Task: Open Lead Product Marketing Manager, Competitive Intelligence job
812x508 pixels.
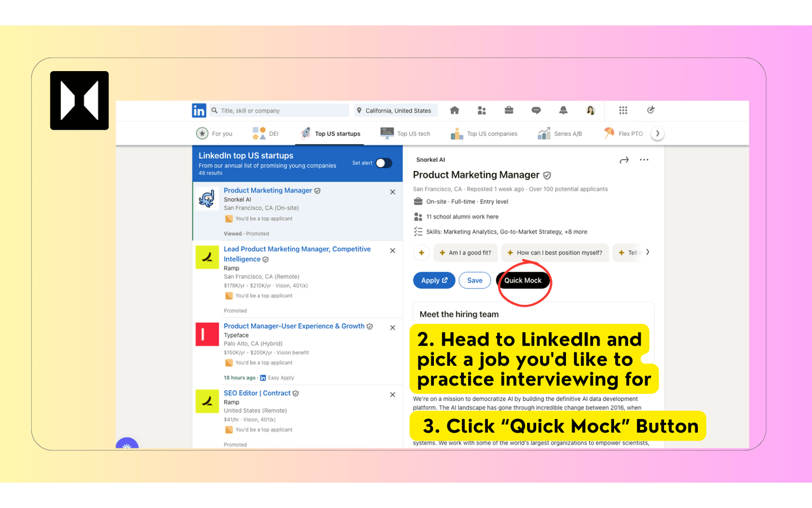Action: pos(297,254)
